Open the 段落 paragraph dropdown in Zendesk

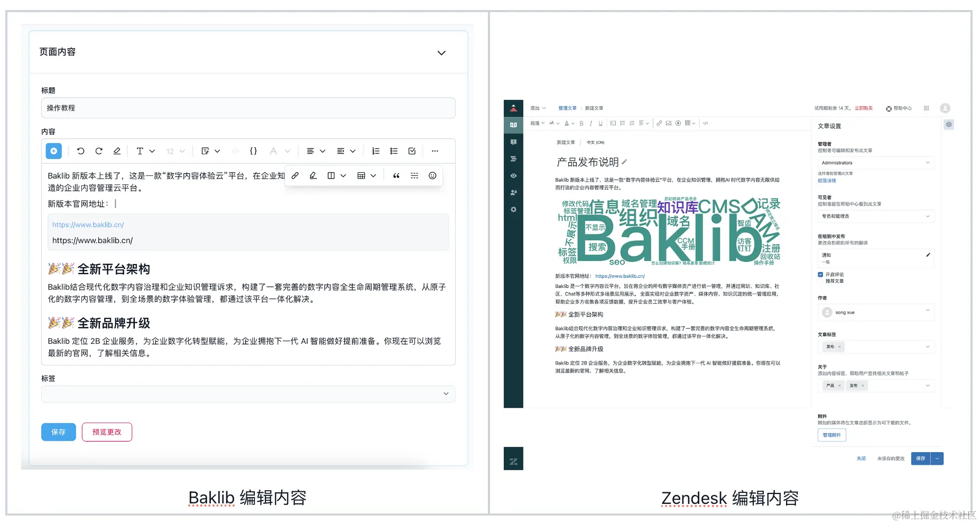point(537,124)
